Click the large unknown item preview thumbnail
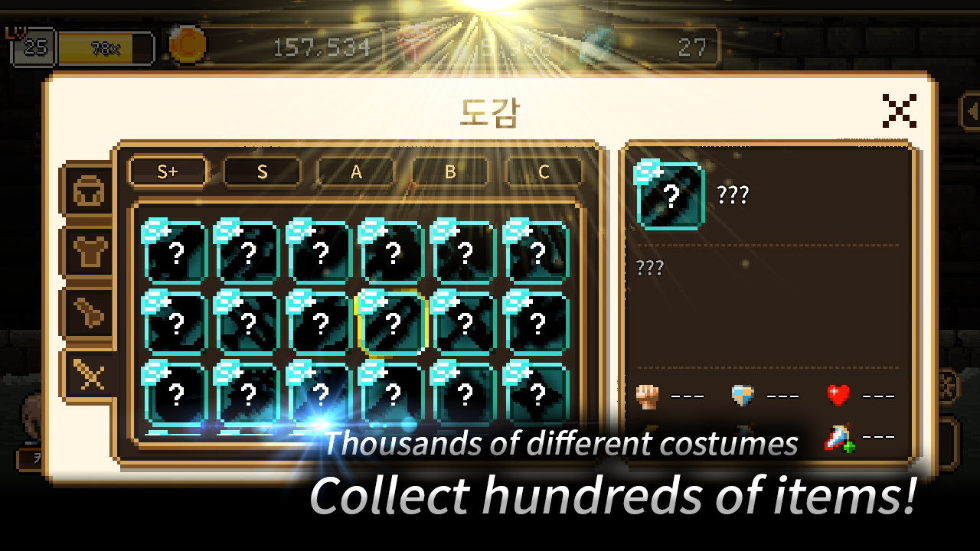980x551 pixels. (x=669, y=195)
